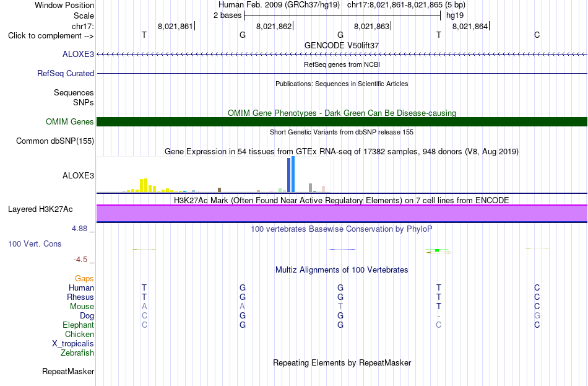
Task: Click the 'Click to complement -->' label
Action: point(51,36)
